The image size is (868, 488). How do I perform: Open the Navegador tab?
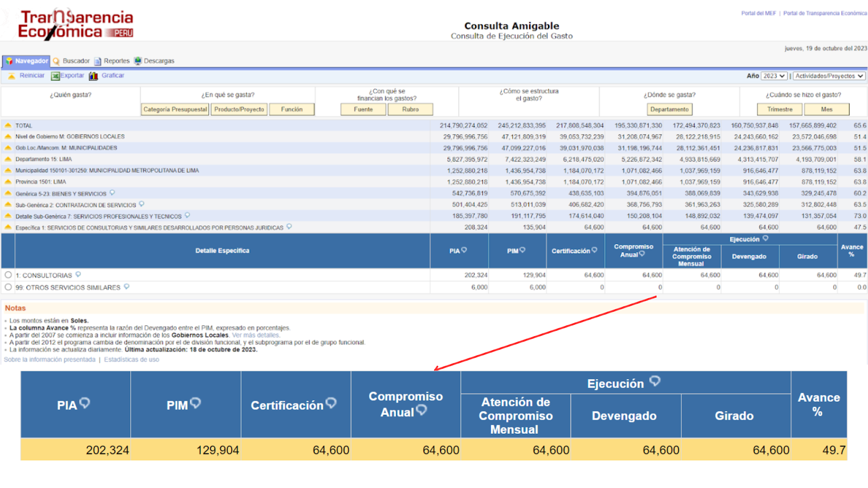(x=27, y=61)
